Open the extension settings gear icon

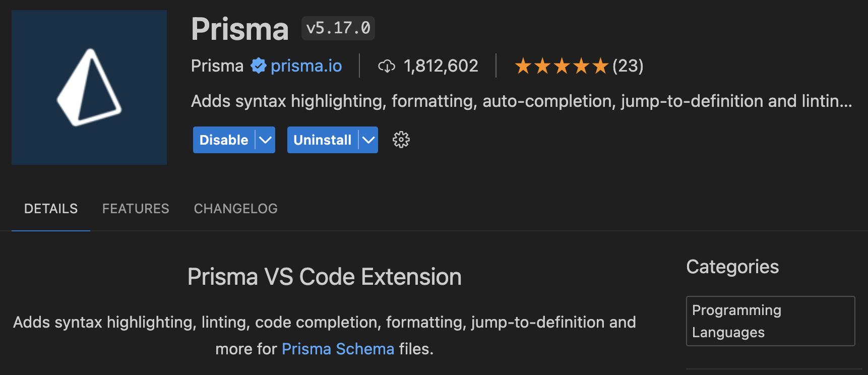point(401,140)
